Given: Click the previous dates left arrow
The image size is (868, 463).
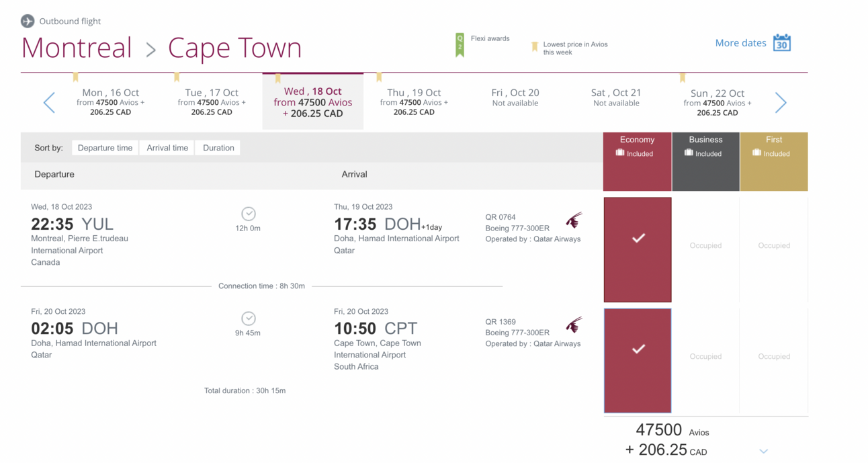Looking at the screenshot, I should pos(49,103).
